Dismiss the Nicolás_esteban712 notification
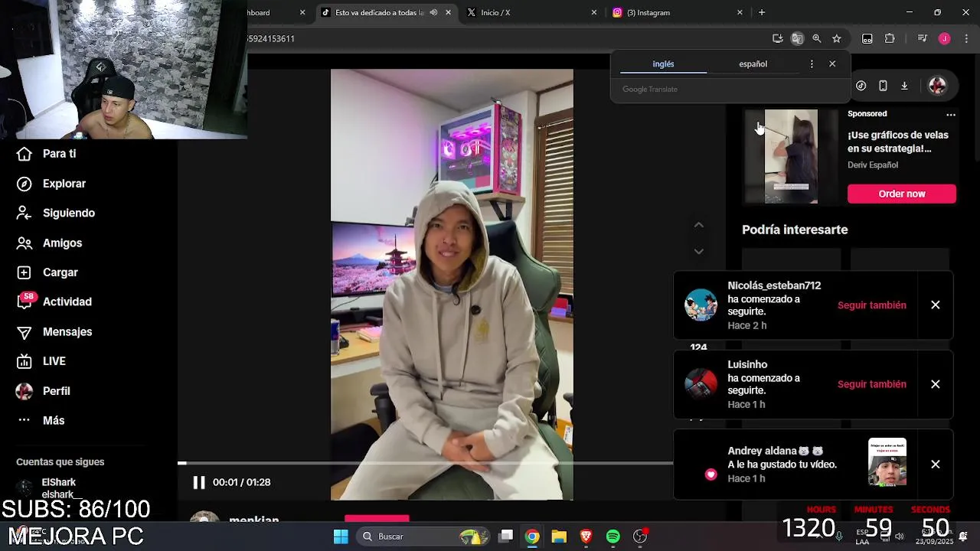The image size is (980, 551). [x=935, y=305]
